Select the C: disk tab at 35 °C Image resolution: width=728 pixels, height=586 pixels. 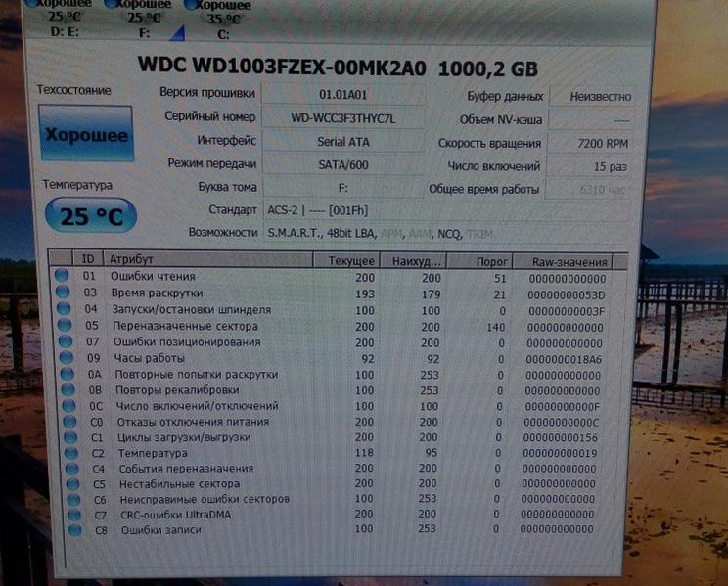[x=223, y=20]
